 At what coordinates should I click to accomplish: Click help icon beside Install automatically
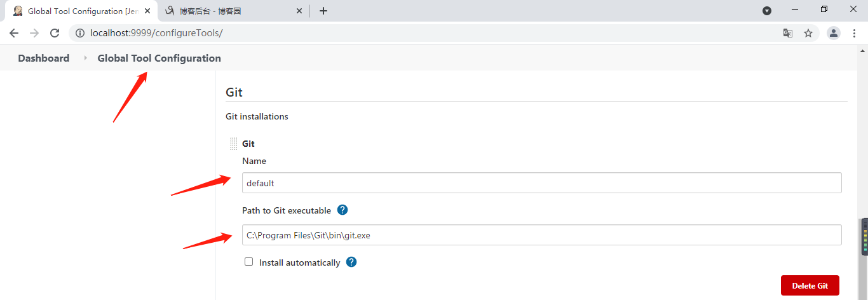351,262
